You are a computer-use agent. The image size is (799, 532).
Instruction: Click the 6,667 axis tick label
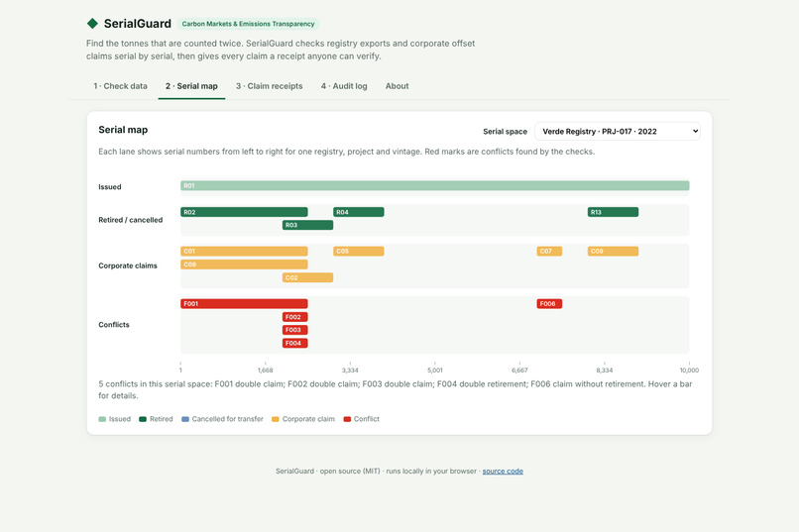(x=519, y=371)
